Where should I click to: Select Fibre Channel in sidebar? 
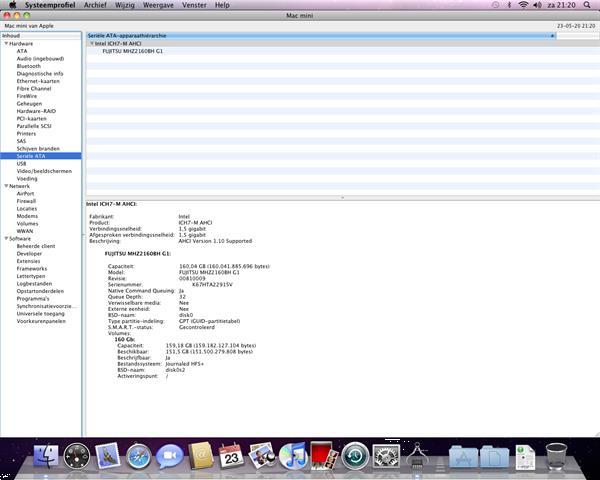(34, 88)
